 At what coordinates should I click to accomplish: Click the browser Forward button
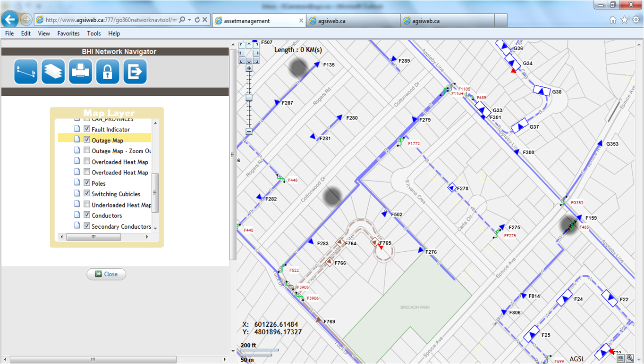point(26,20)
